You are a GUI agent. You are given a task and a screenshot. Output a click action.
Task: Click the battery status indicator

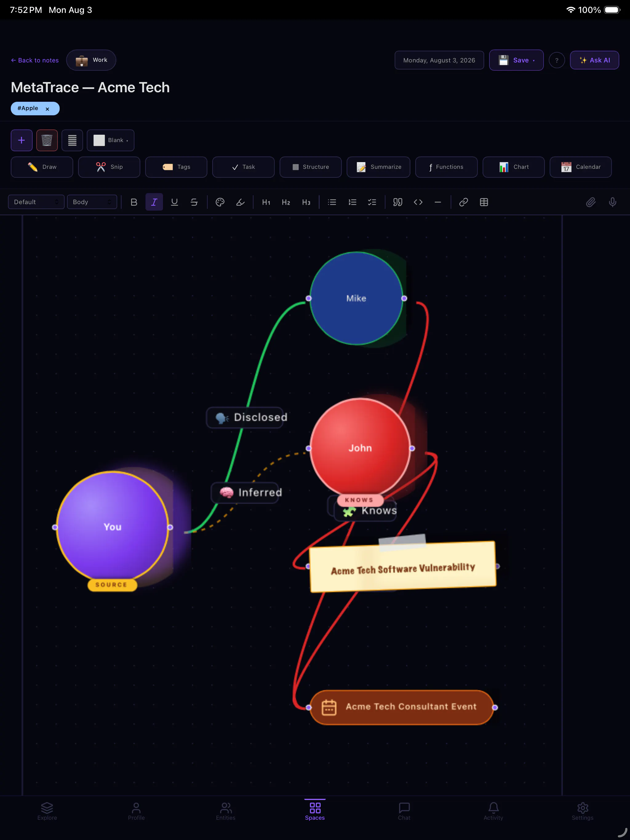pyautogui.click(x=612, y=10)
